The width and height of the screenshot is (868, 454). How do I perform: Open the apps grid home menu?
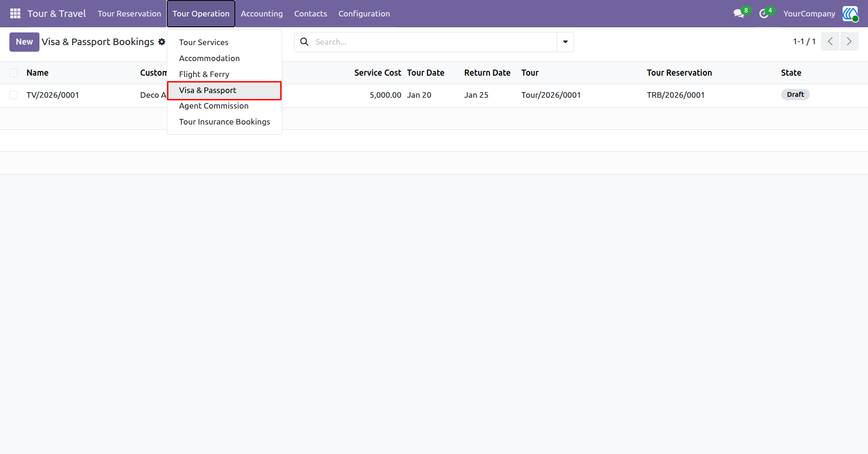15,14
